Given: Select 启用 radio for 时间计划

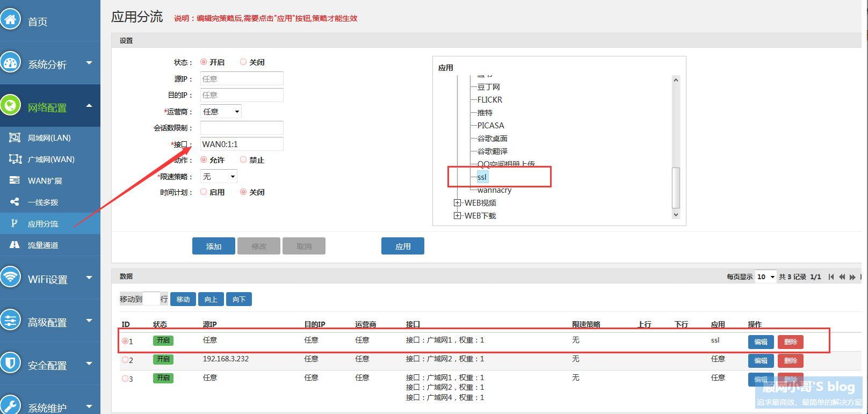Looking at the screenshot, I should pyautogui.click(x=204, y=192).
